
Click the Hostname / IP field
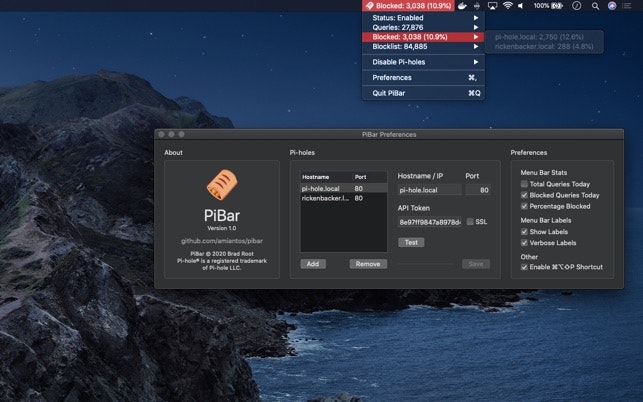click(429, 190)
